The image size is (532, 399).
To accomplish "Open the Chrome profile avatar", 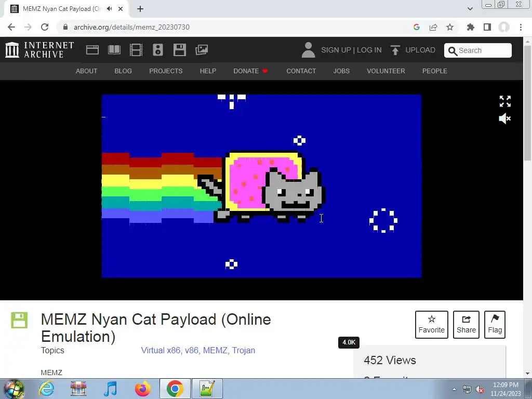I will tap(504, 27).
